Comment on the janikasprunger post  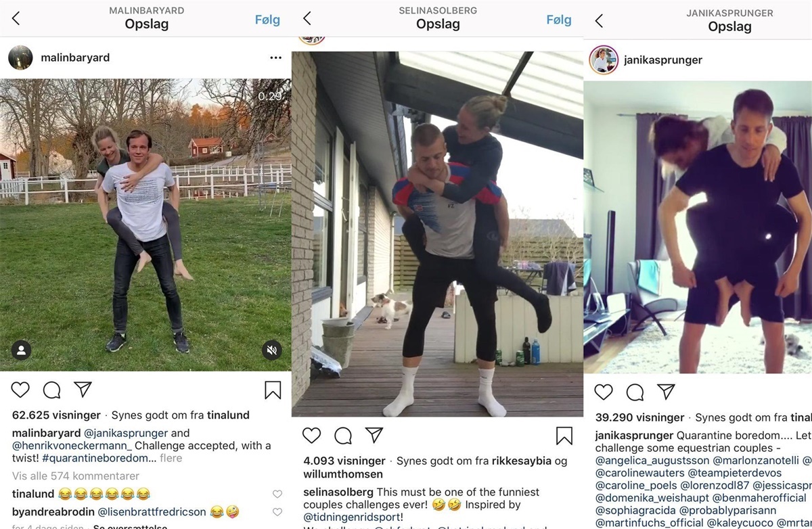click(635, 392)
